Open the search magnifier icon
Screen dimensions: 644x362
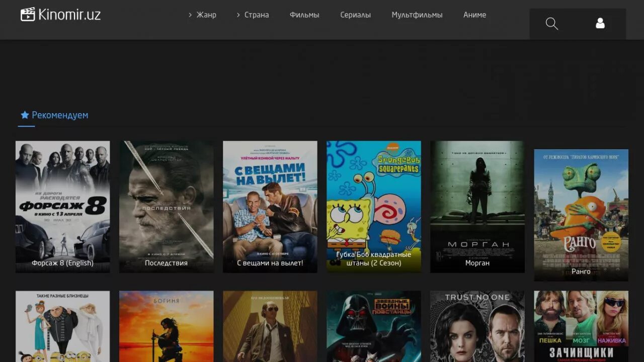(552, 24)
